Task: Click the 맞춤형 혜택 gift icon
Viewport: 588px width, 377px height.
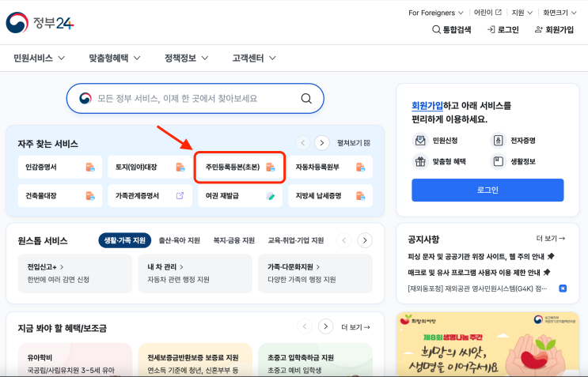Action: [420, 162]
